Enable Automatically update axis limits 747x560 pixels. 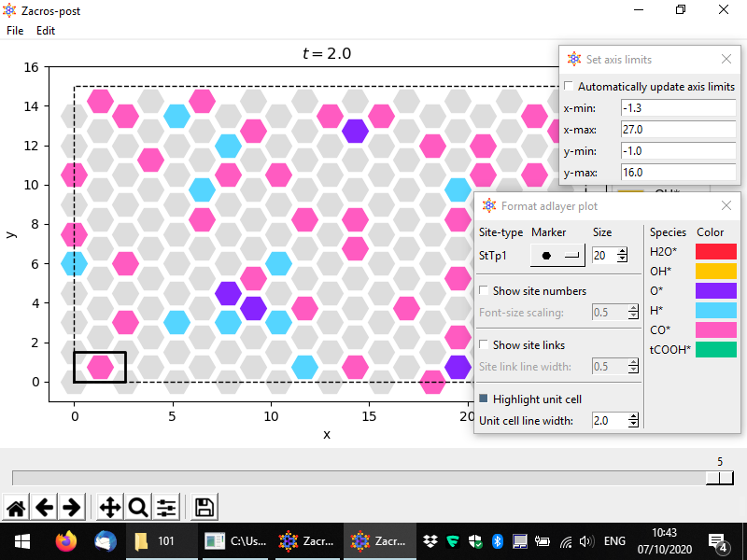pyautogui.click(x=570, y=87)
